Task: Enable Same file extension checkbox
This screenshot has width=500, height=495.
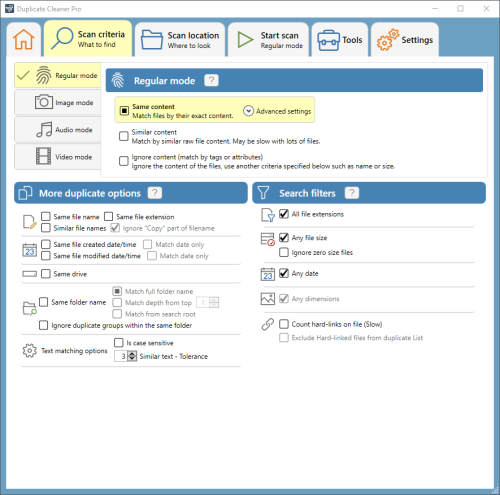Action: [108, 217]
